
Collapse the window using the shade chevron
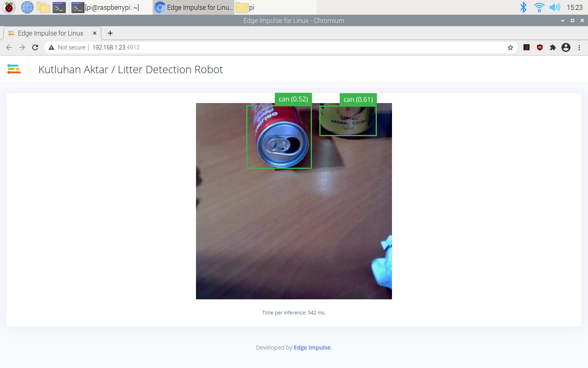point(563,20)
